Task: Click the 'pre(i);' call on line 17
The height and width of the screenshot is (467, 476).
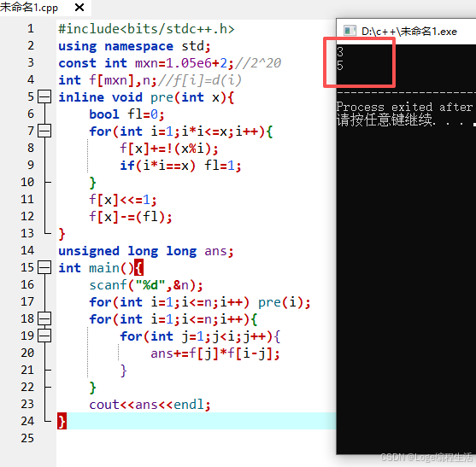Action: point(284,302)
